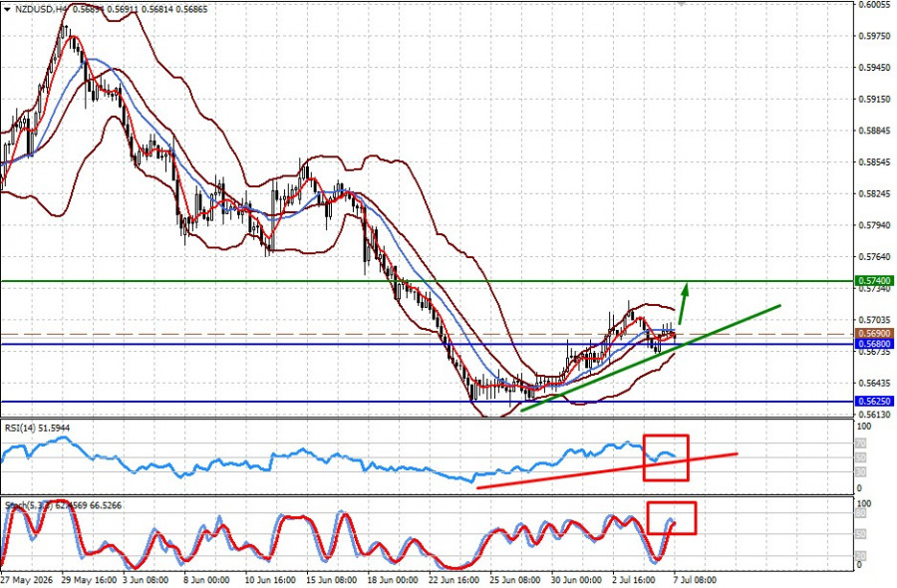
Task: Select the red rectangle in the RSI panel
Action: 666,457
